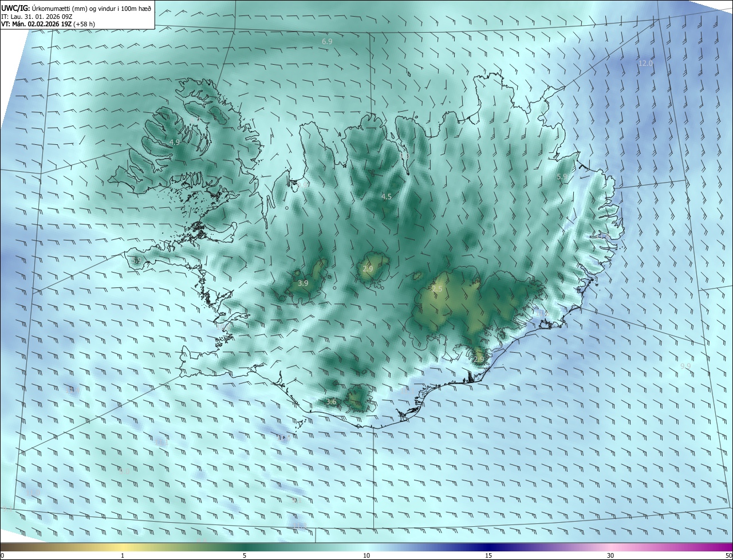Click the '2.5' value on the large southeast ice cap
Screen dimensions: 733x560
437,290
